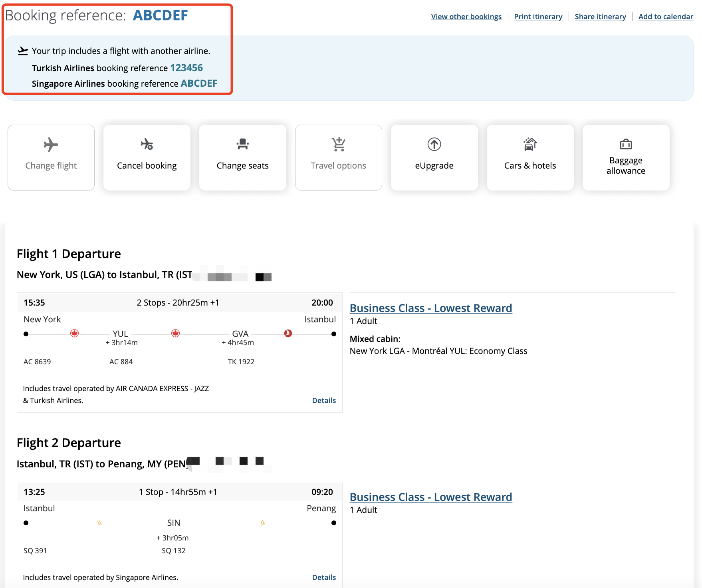Select Add to calendar link
The width and height of the screenshot is (702, 588).
[x=666, y=16]
